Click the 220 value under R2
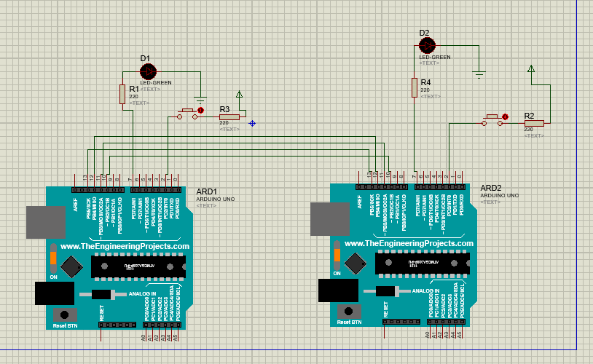Image resolution: width=593 pixels, height=364 pixels. point(529,130)
